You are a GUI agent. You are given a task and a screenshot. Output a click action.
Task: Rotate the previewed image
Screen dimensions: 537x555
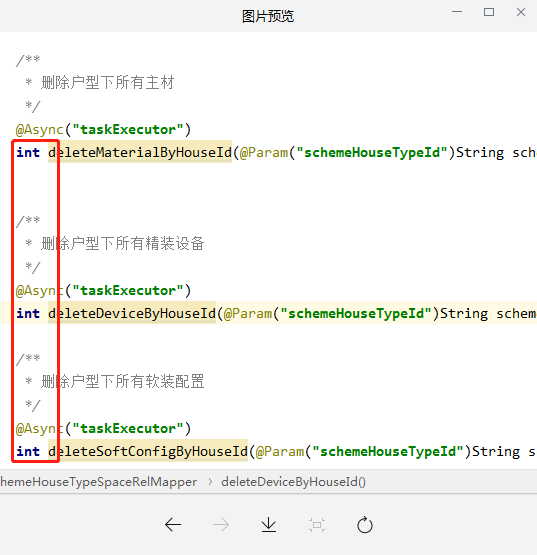pos(365,525)
